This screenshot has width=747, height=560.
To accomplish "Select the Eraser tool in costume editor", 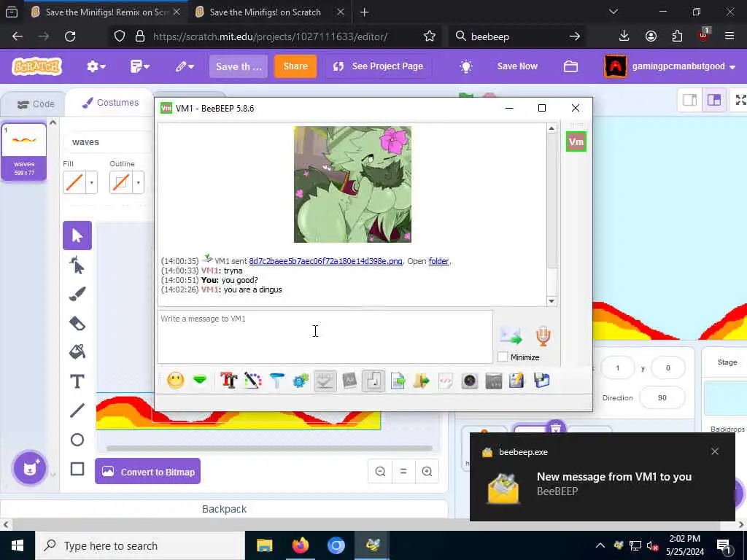I will (77, 323).
